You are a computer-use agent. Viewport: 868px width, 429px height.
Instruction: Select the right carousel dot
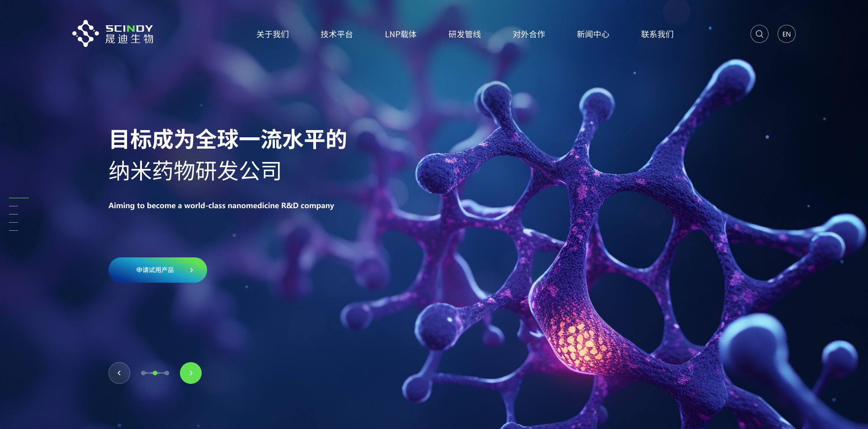pyautogui.click(x=167, y=373)
